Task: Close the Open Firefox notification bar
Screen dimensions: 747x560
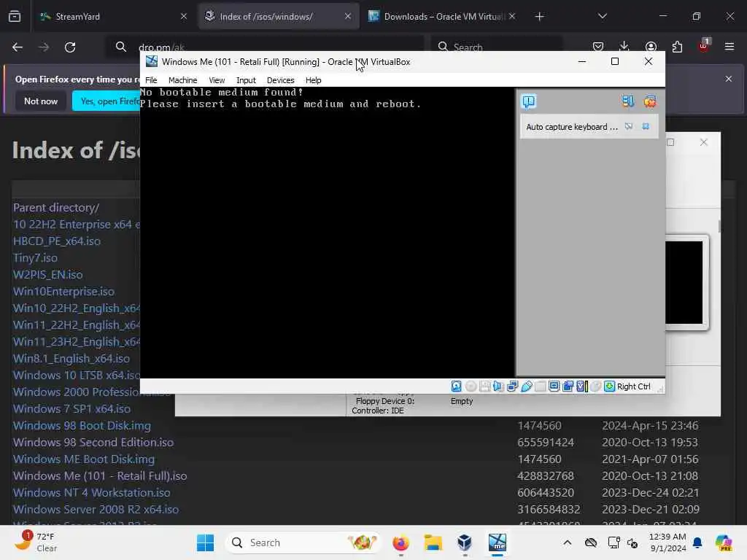Action: point(729,79)
